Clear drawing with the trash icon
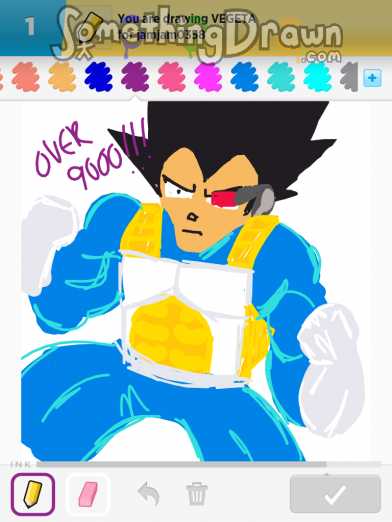This screenshot has width=392, height=522. tap(197, 494)
